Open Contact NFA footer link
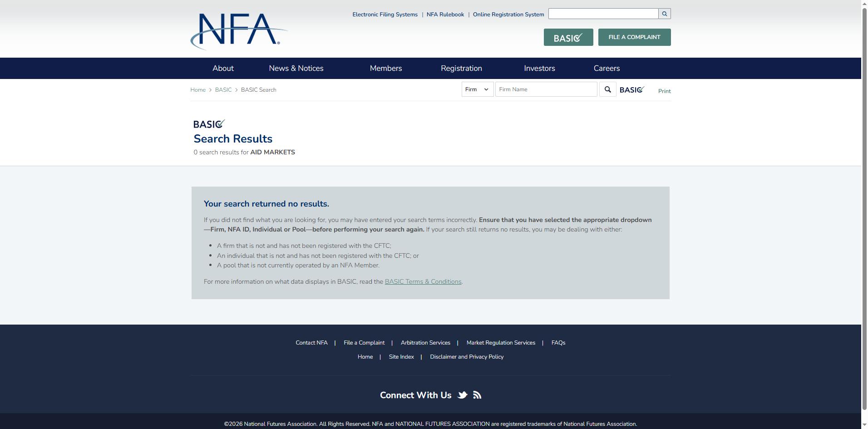The height and width of the screenshot is (429, 868). (311, 343)
